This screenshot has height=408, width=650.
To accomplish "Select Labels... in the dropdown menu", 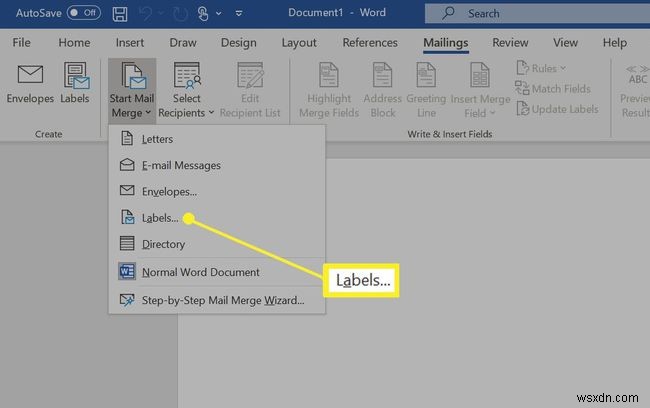I will [x=217, y=218].
